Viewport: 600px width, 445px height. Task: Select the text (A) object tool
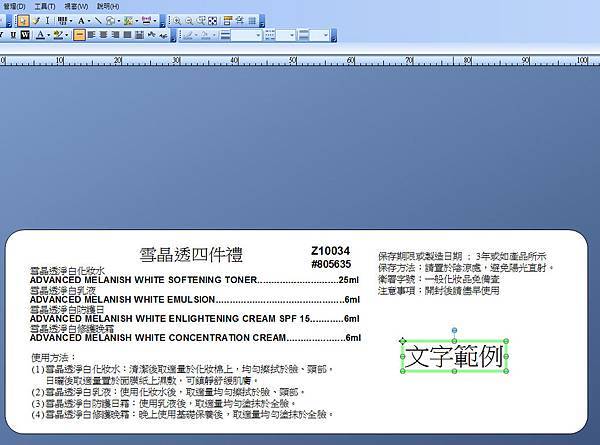tap(81, 21)
